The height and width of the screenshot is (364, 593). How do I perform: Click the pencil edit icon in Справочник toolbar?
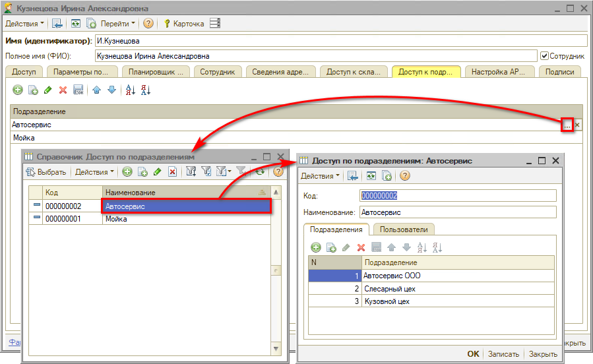point(157,172)
